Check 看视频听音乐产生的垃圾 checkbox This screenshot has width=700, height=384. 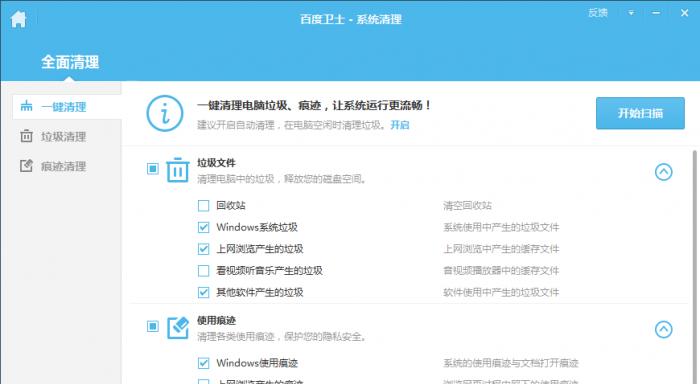(x=203, y=271)
